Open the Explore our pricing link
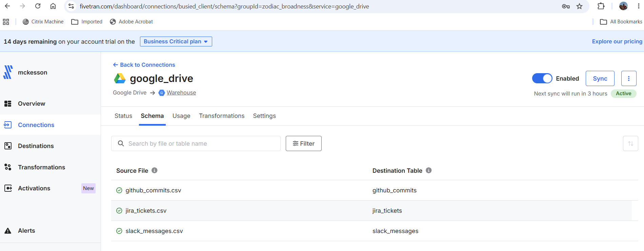Screen dimensions: 644x251 point(617,41)
